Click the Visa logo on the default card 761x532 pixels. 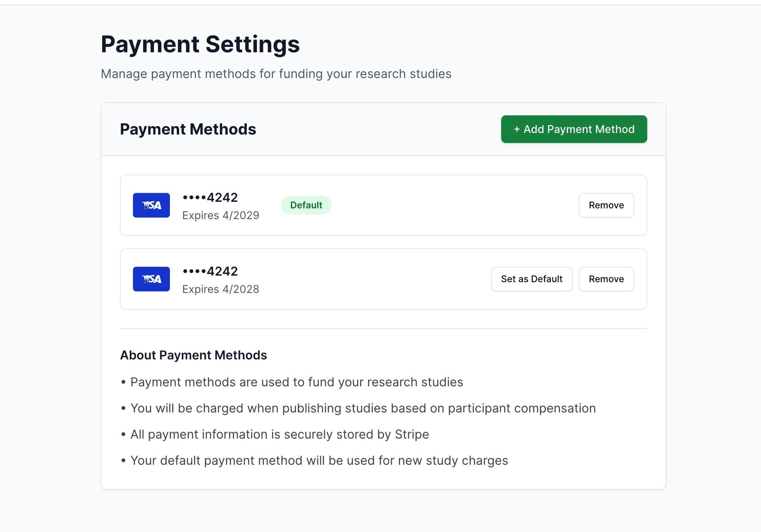[151, 205]
